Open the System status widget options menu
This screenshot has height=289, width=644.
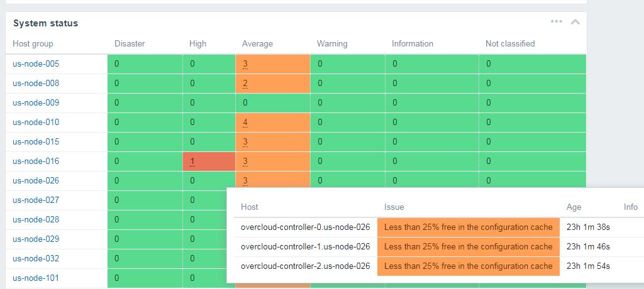click(x=556, y=21)
